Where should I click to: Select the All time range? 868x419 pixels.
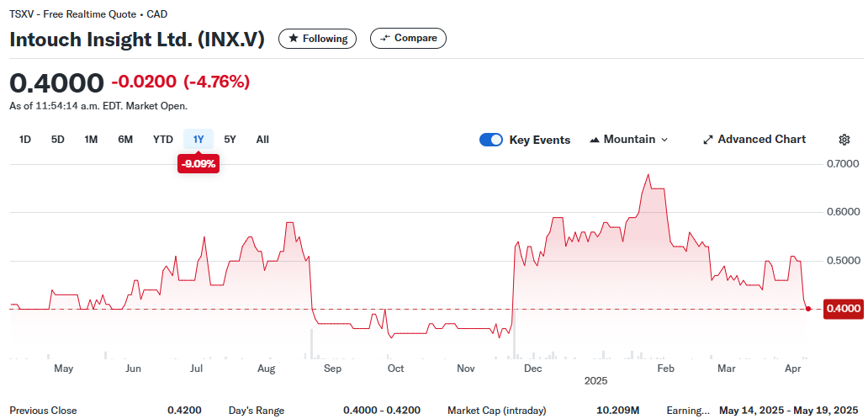pyautogui.click(x=262, y=140)
